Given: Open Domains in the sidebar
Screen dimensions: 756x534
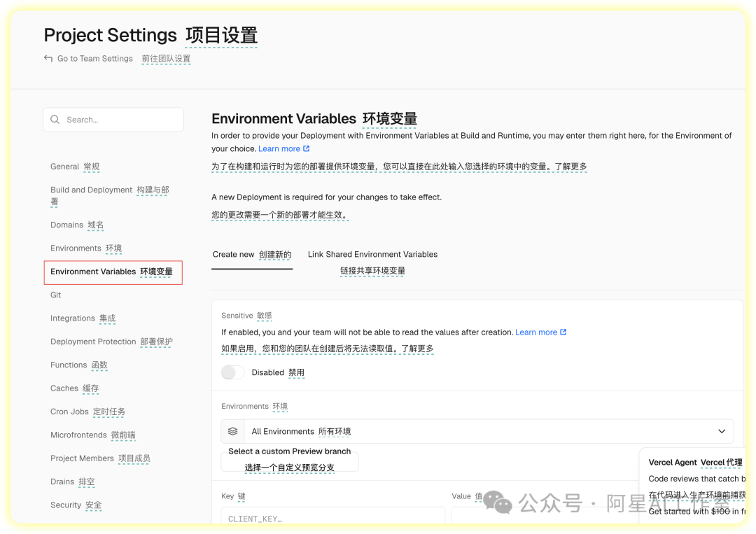Looking at the screenshot, I should click(77, 225).
